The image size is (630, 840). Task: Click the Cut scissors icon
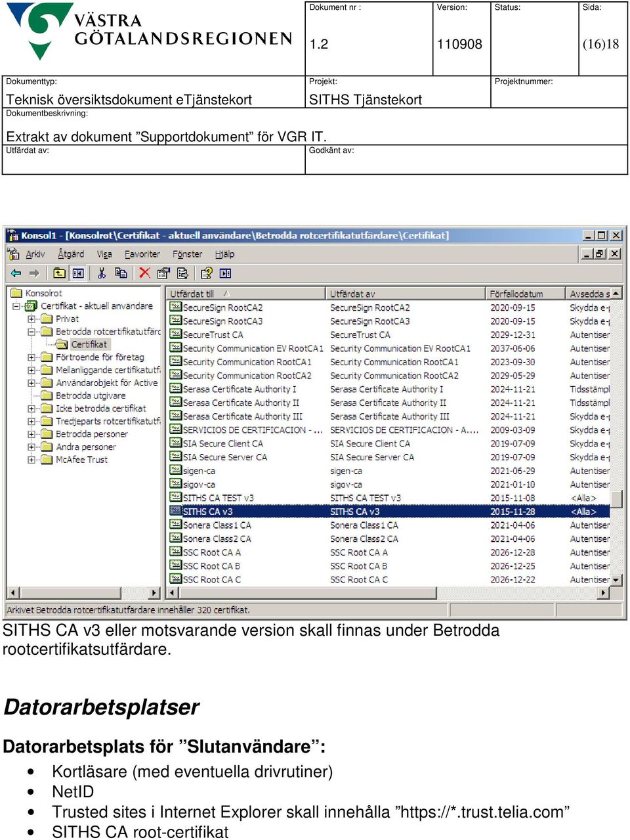point(102,273)
